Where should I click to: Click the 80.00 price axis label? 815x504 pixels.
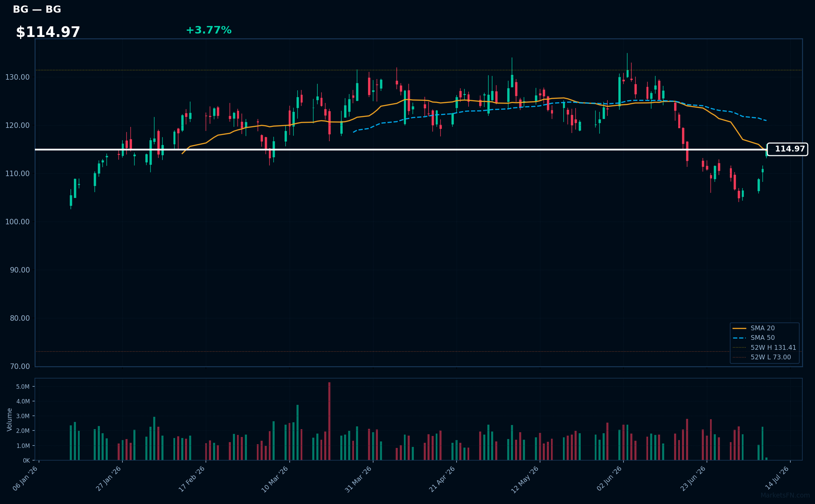(x=20, y=318)
